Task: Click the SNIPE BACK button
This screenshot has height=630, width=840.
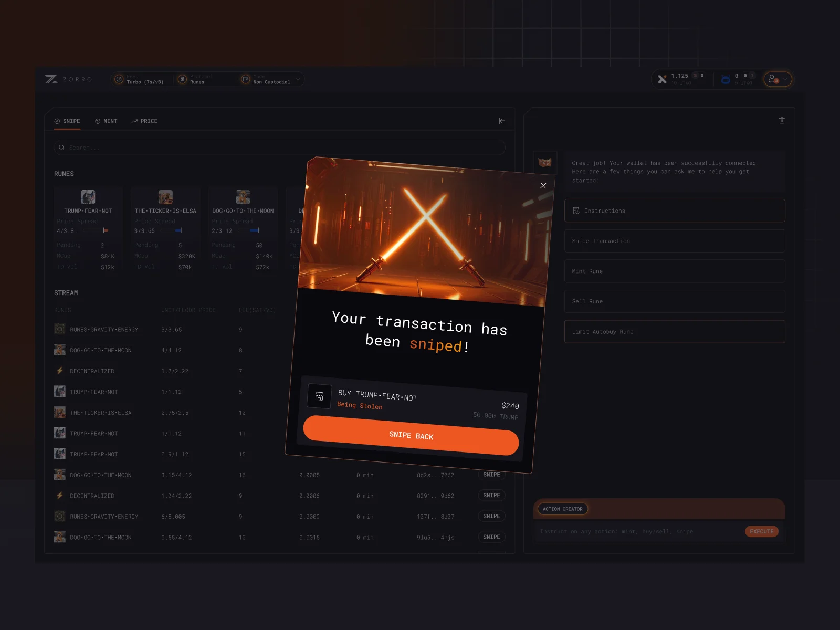Action: point(411,435)
